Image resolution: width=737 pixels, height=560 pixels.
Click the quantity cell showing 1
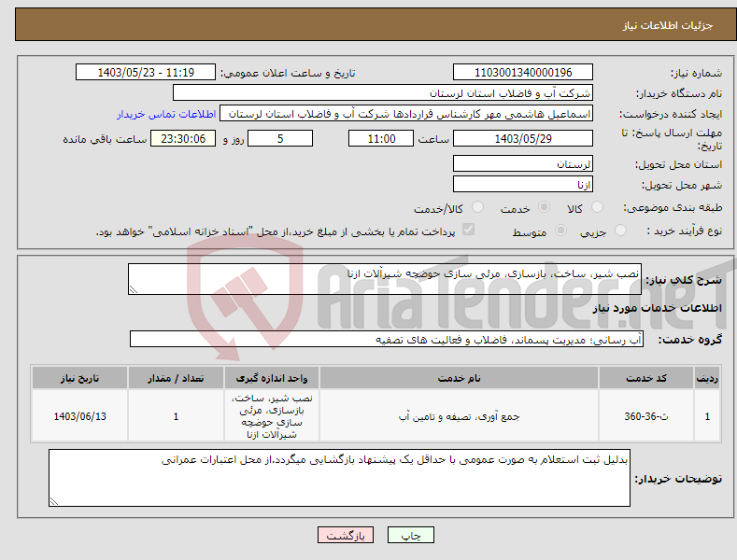click(176, 416)
